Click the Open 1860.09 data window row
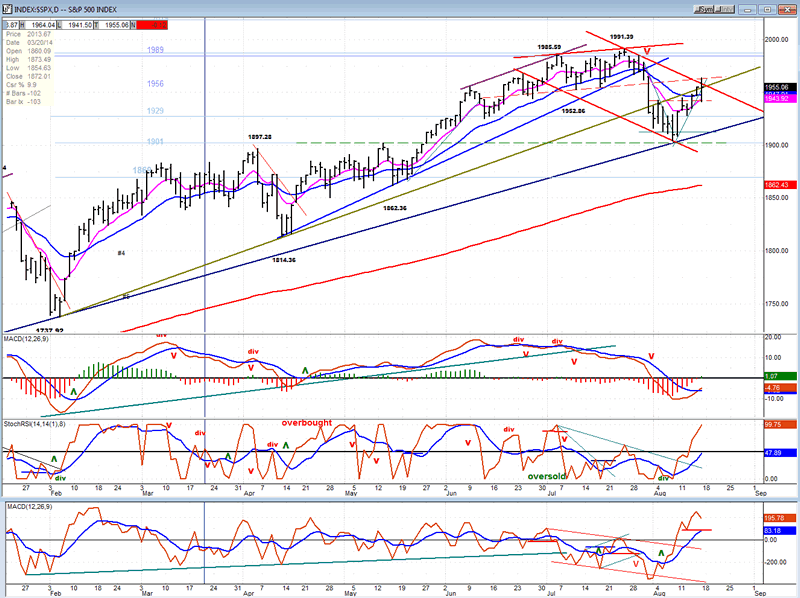 [x=29, y=51]
